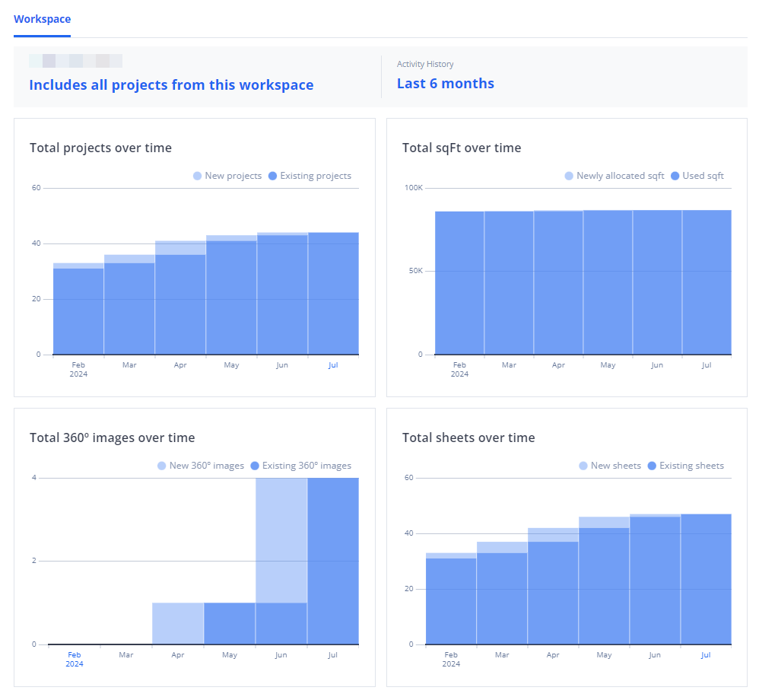The image size is (759, 700).
Task: Toggle the 'New projects' legend item
Action: [x=227, y=176]
